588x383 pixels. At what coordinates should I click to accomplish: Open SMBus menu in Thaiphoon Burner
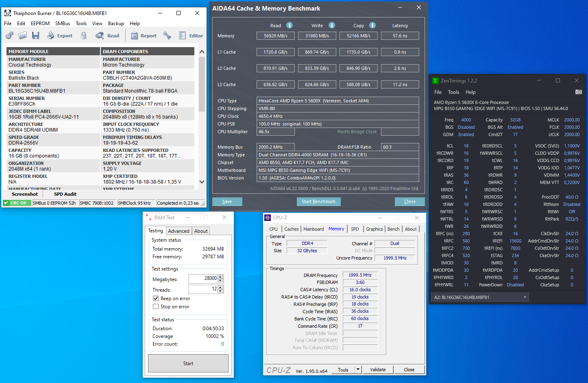[x=63, y=24]
